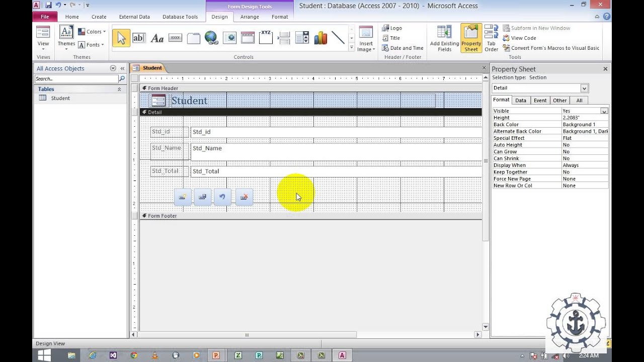The width and height of the screenshot is (644, 362).
Task: Close the Property Sheet pane
Action: (x=605, y=69)
